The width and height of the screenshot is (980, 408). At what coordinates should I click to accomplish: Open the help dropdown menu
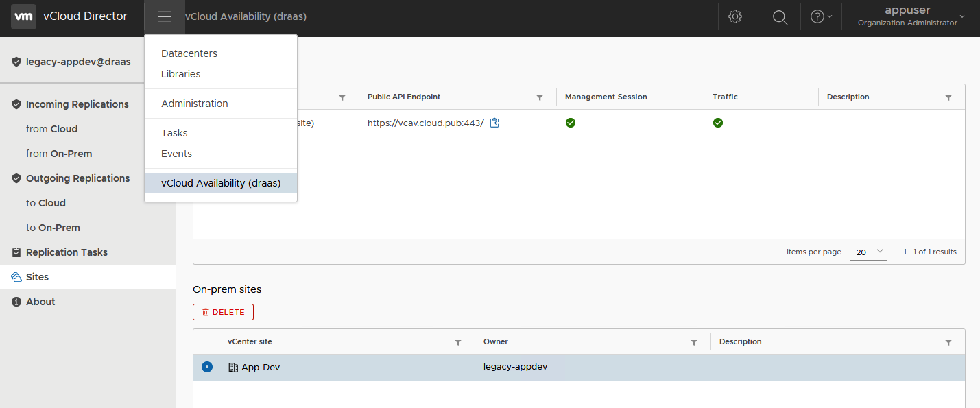[x=821, y=16]
